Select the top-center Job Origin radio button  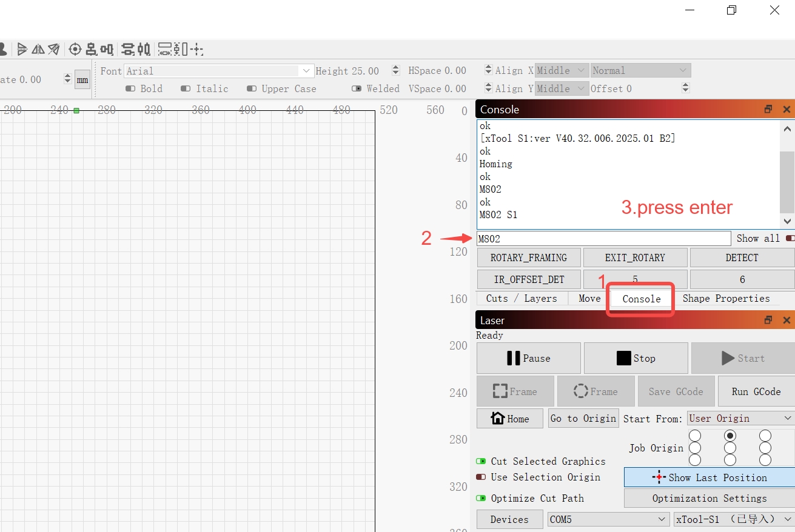tap(730, 436)
